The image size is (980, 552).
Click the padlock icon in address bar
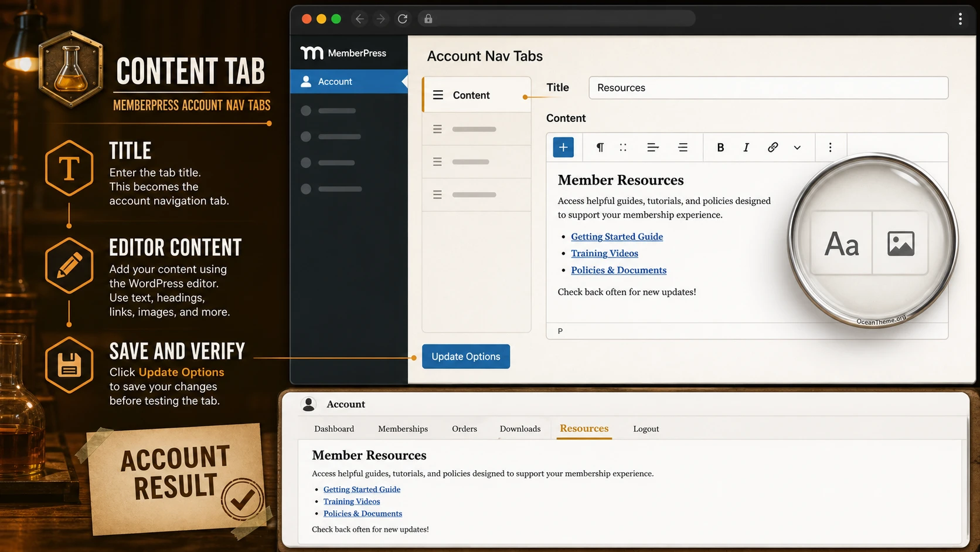point(428,19)
